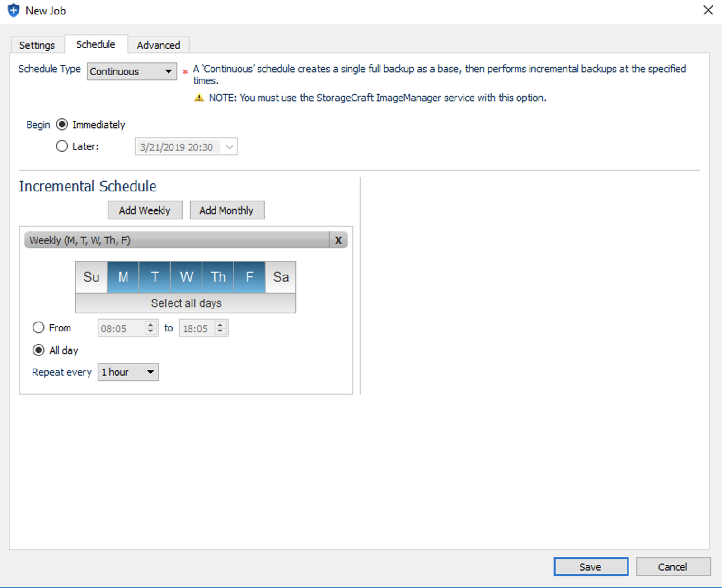Toggle the W day button
Viewport: 722px width, 588px height.
pos(186,277)
